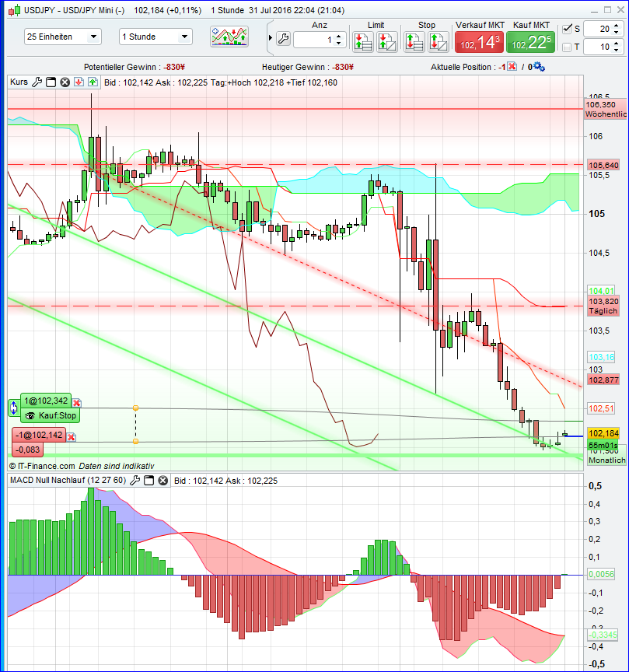The width and height of the screenshot is (629, 672).
Task: Click Kurs panel green up-arrow icon
Action: pos(93,82)
